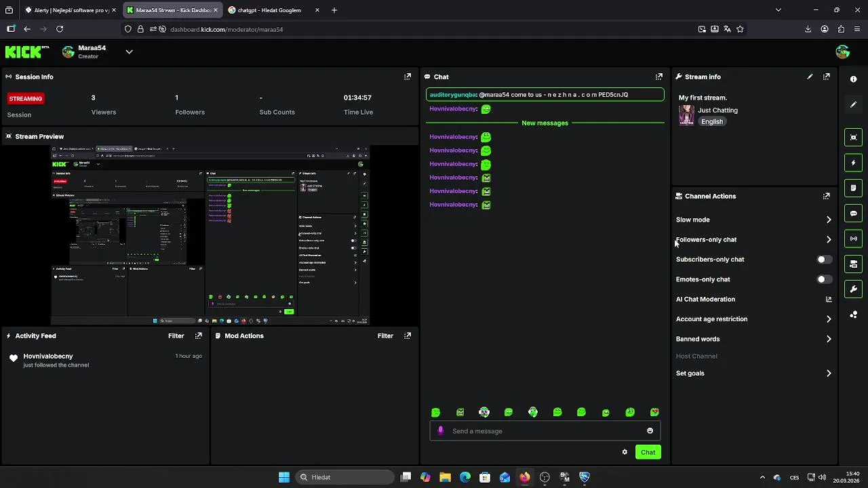
Task: Click the Just Chatting category thumbnail
Action: tap(686, 115)
